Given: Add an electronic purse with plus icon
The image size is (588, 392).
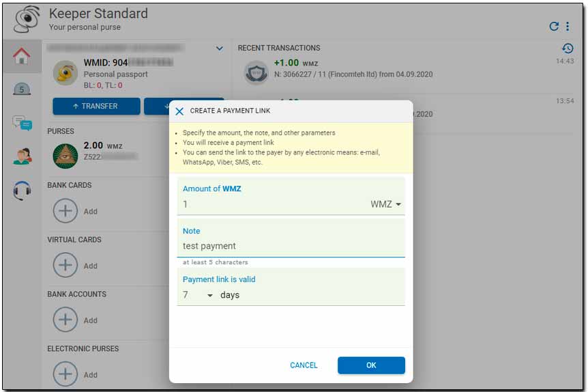Looking at the screenshot, I should point(65,374).
